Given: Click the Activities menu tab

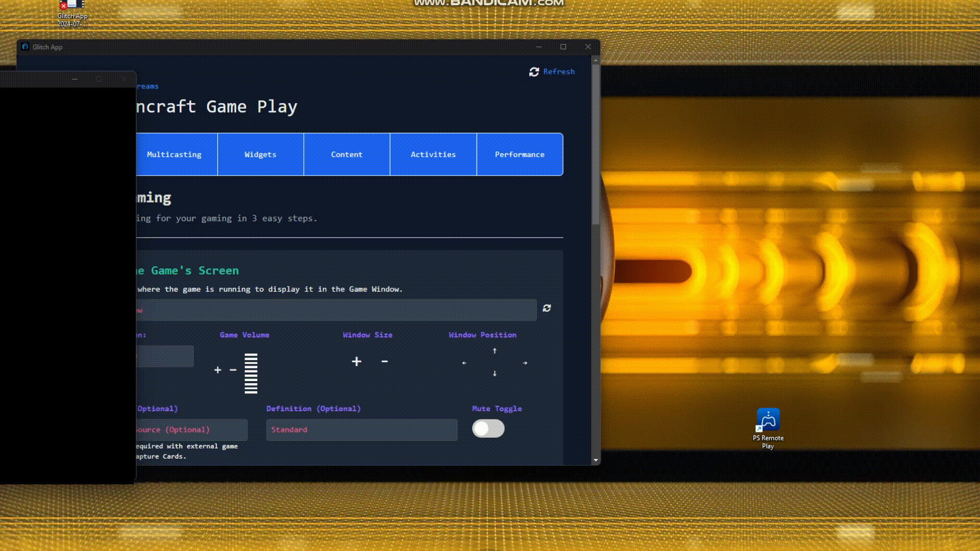Looking at the screenshot, I should (433, 154).
